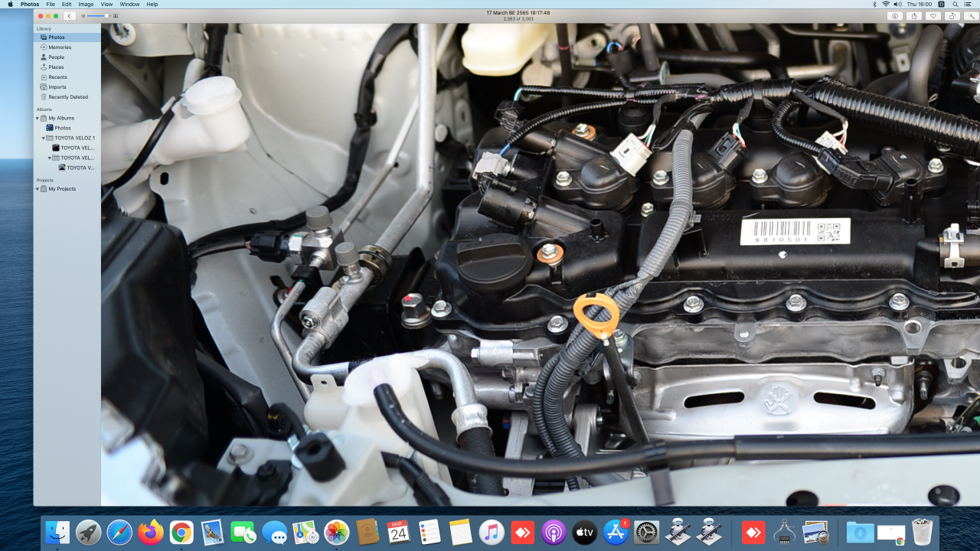
Task: Select Photos album under My Albums
Action: pyautogui.click(x=62, y=128)
